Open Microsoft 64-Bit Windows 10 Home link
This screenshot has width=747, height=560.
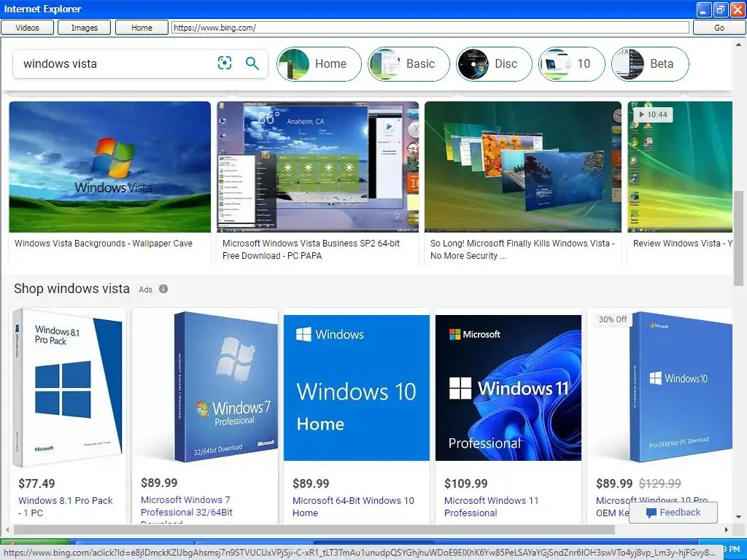tap(353, 507)
